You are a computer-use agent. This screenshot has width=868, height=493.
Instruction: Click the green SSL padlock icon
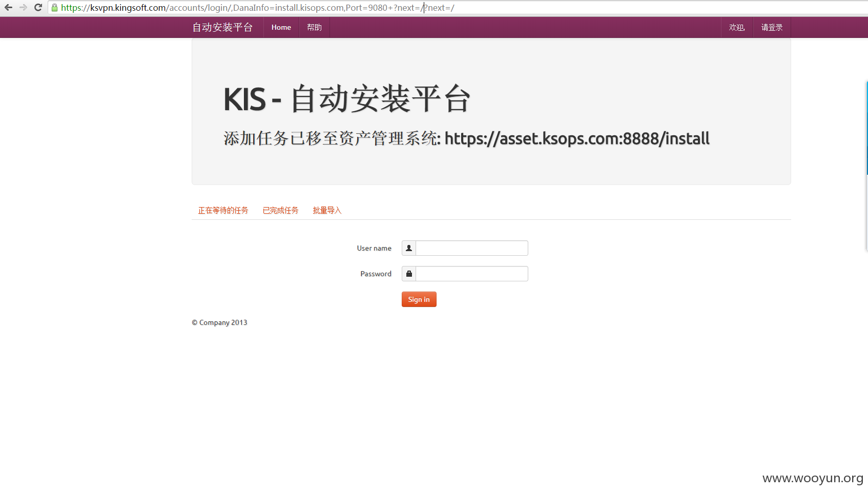(54, 8)
